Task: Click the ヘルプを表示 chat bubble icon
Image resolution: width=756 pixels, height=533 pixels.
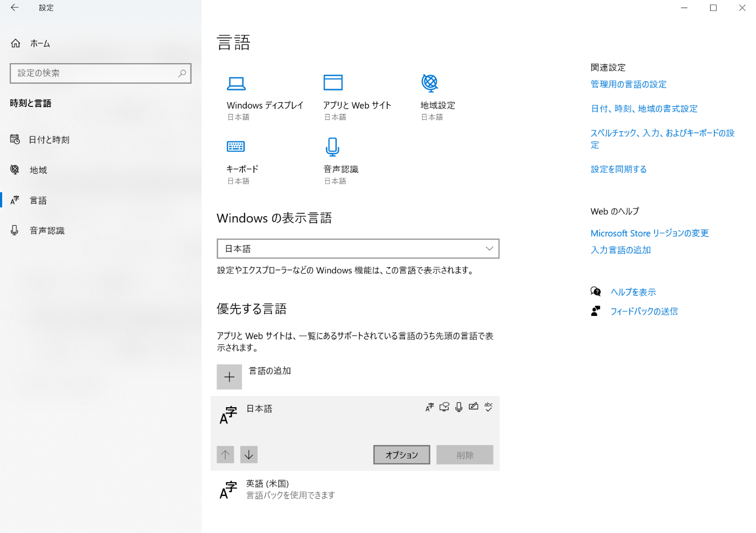Action: click(596, 292)
